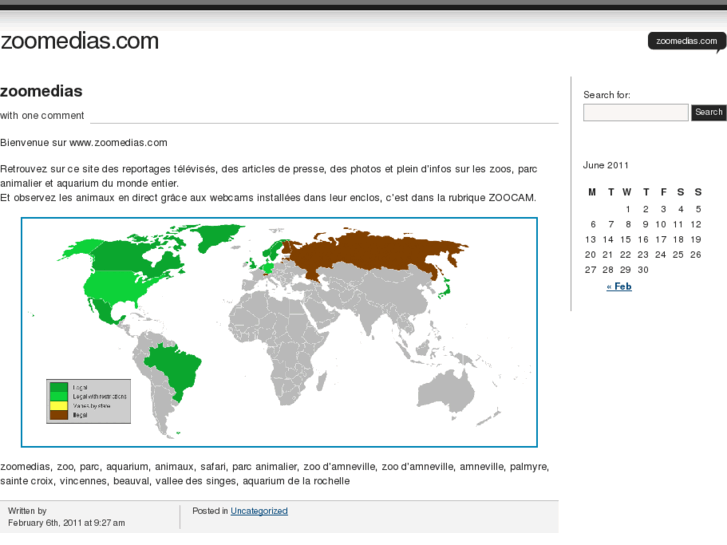This screenshot has height=545, width=727.
Task: Click the dark green Legal legend swatch
Action: point(59,387)
